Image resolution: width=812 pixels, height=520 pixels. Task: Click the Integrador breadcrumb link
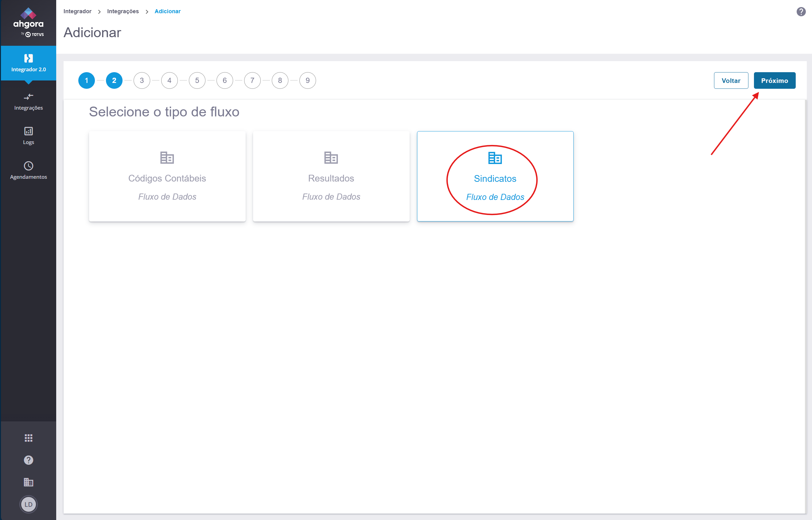pos(77,11)
